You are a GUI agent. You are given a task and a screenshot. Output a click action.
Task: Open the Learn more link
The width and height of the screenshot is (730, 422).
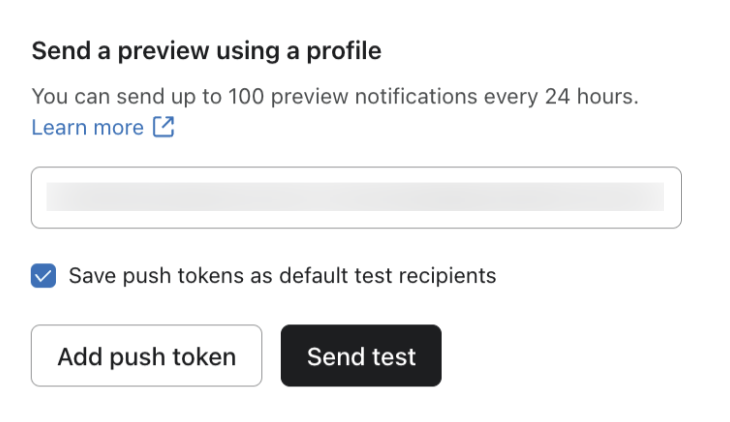tap(88, 127)
